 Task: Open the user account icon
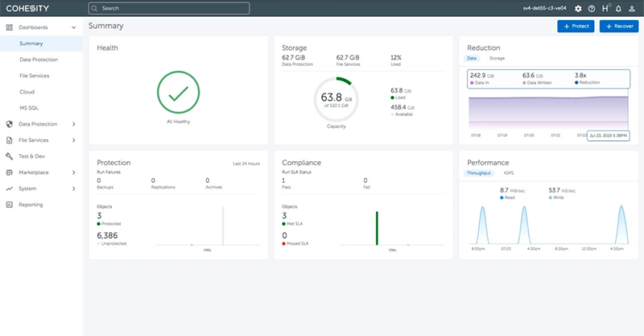coord(632,8)
